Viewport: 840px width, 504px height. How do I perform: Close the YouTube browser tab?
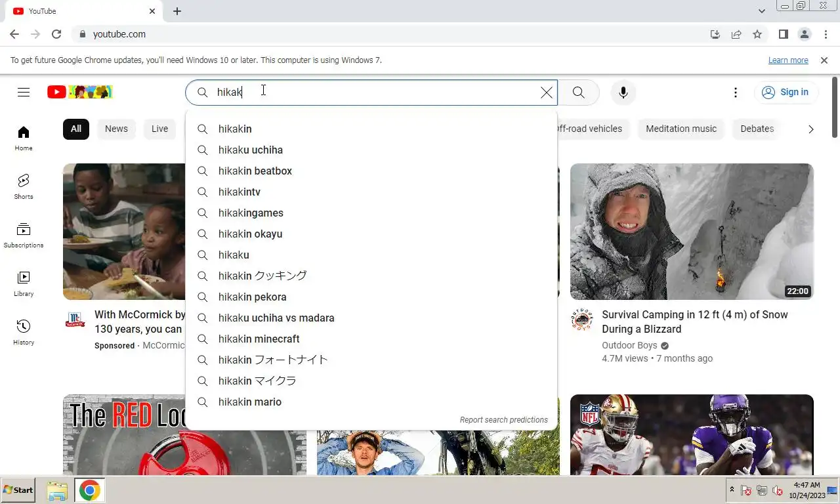[152, 11]
